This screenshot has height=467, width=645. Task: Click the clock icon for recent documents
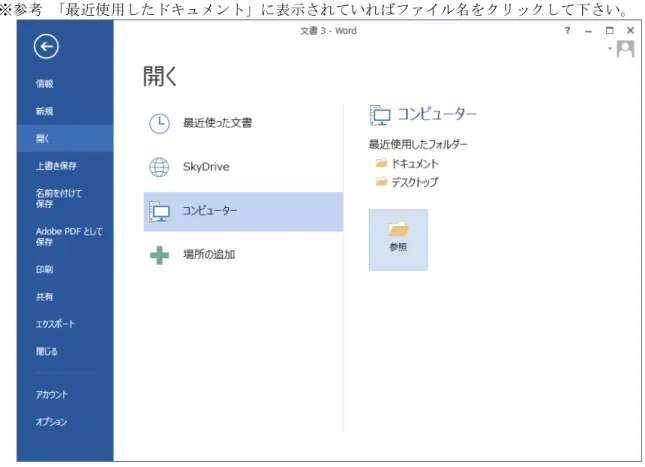(x=159, y=123)
